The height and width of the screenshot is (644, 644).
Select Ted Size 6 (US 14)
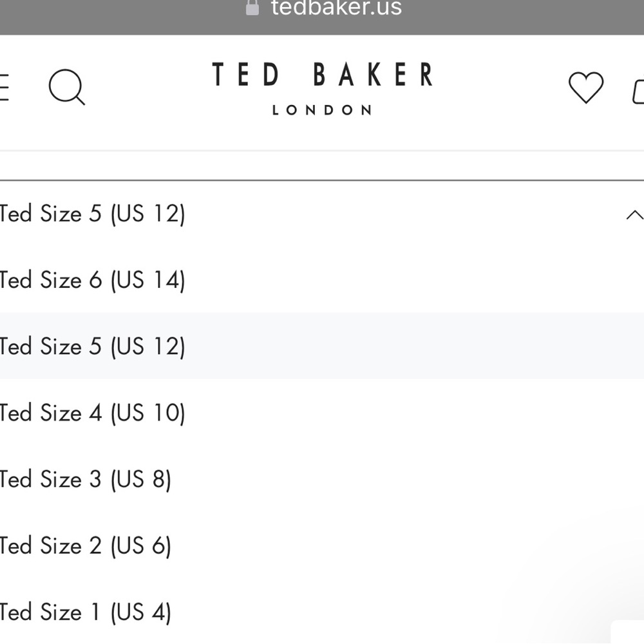click(x=93, y=280)
